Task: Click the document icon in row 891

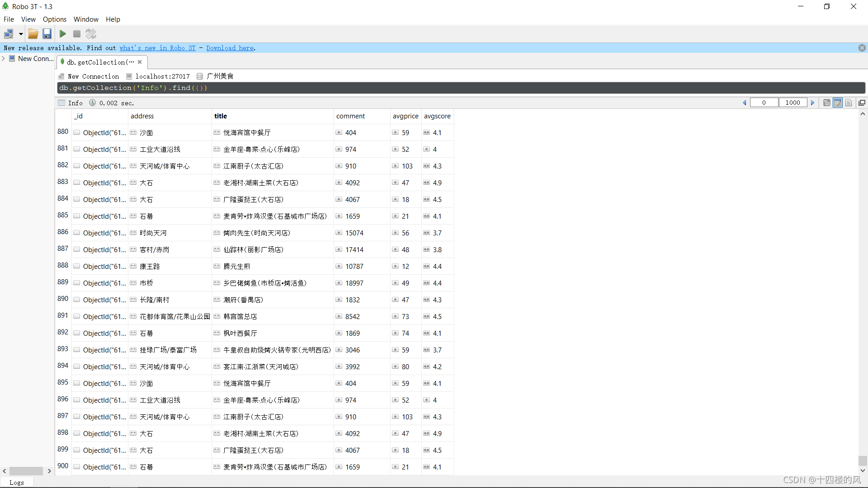Action: 77,316
